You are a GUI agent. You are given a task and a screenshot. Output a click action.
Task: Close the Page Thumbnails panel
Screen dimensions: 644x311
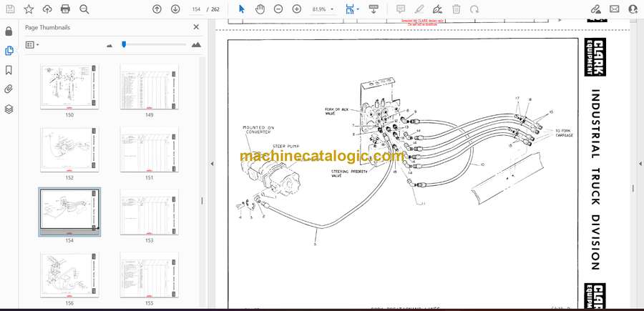pos(196,27)
